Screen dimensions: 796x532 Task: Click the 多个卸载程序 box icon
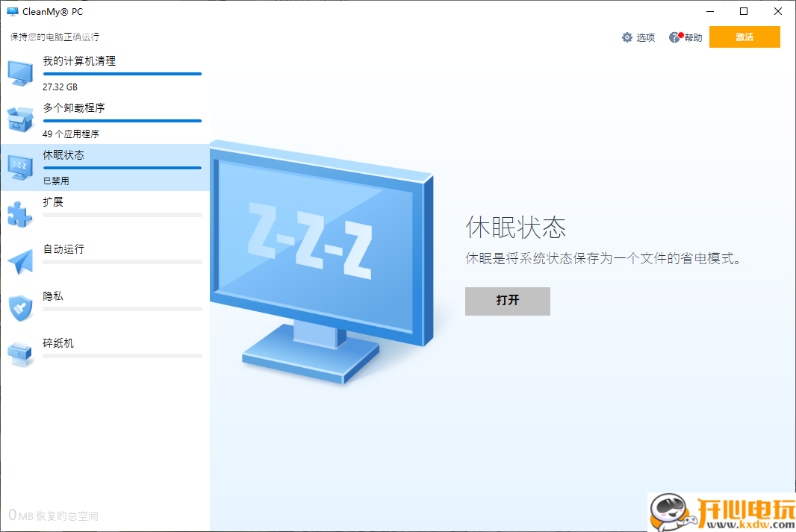[x=19, y=119]
